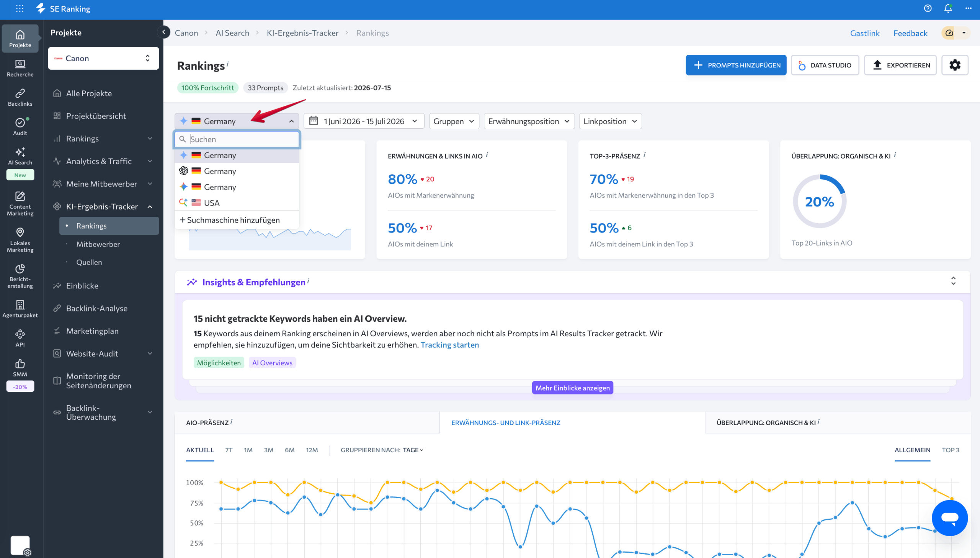Open Backlinks in left icon rail
This screenshot has height=558, width=980.
[x=20, y=97]
